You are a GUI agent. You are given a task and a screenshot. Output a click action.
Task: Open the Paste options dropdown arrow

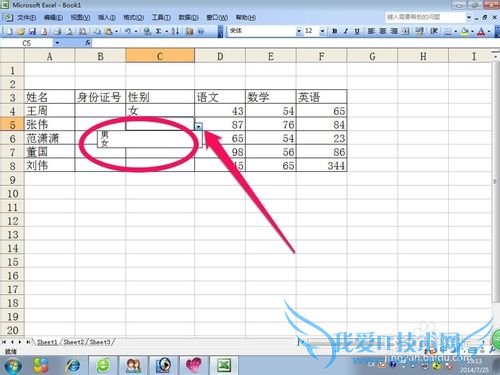(x=116, y=31)
